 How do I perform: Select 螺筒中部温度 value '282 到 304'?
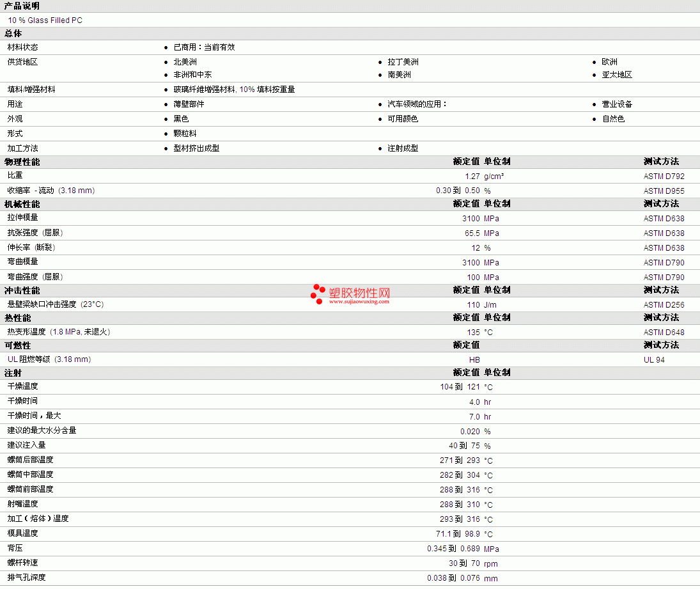pyautogui.click(x=460, y=475)
